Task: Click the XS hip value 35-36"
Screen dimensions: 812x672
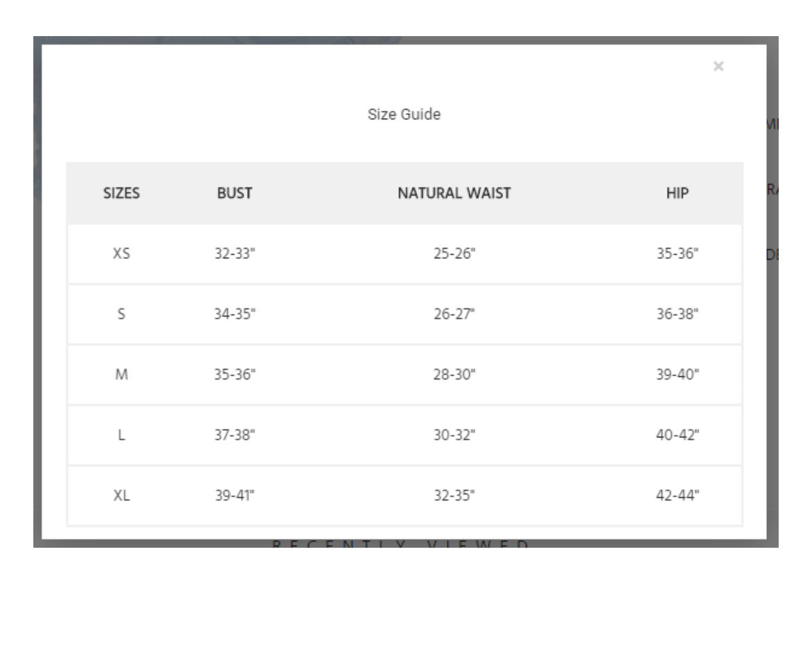Action: click(x=677, y=253)
